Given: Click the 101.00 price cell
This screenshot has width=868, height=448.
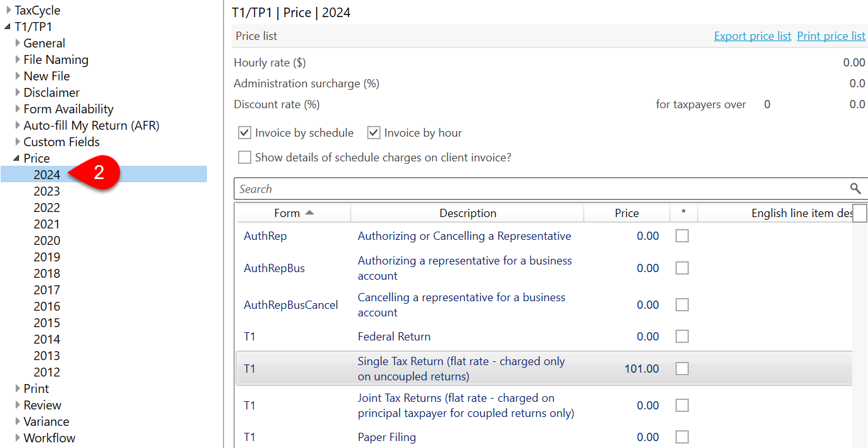Looking at the screenshot, I should (x=641, y=368).
